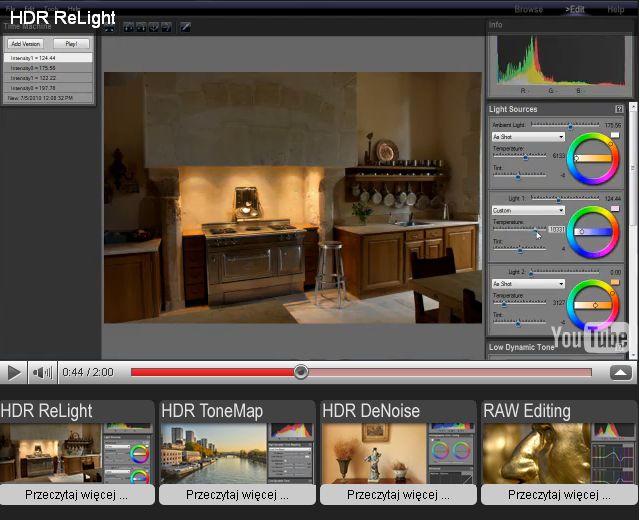Click the HDR ToneMap card title

[212, 411]
